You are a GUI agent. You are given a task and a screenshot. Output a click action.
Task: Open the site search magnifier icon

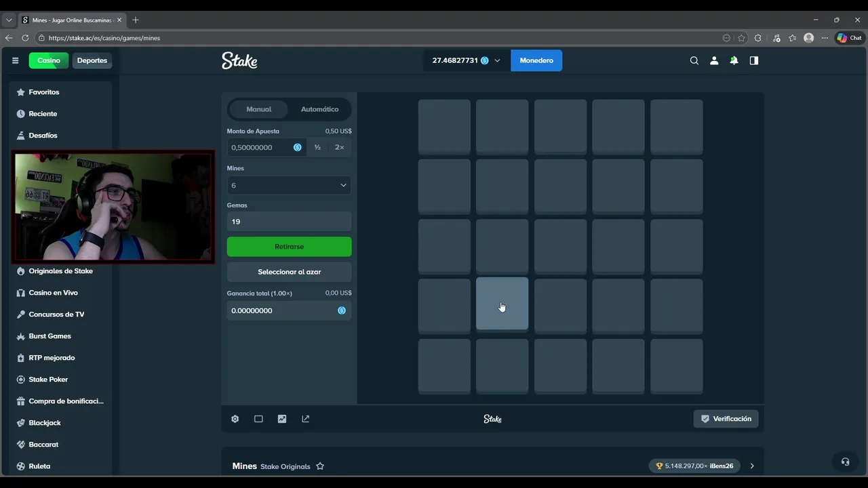click(694, 60)
